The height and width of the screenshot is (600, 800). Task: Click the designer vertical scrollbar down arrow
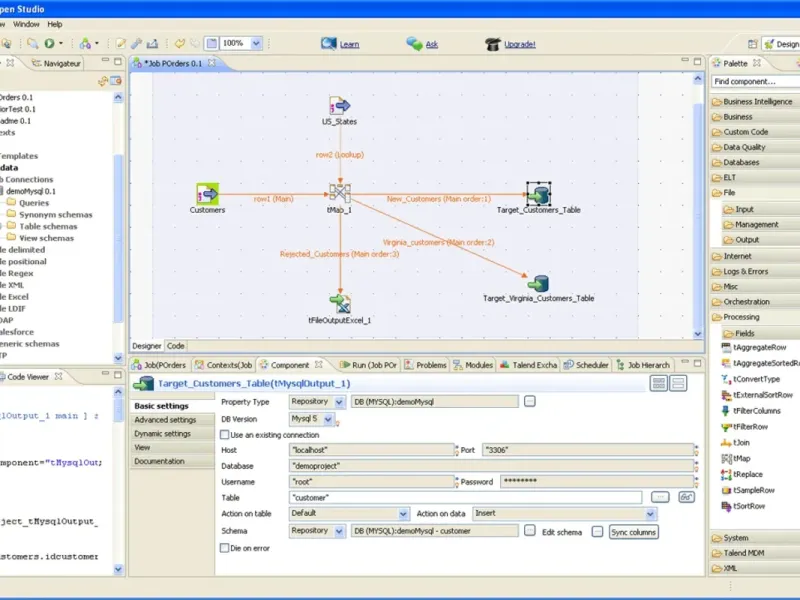pyautogui.click(x=698, y=334)
